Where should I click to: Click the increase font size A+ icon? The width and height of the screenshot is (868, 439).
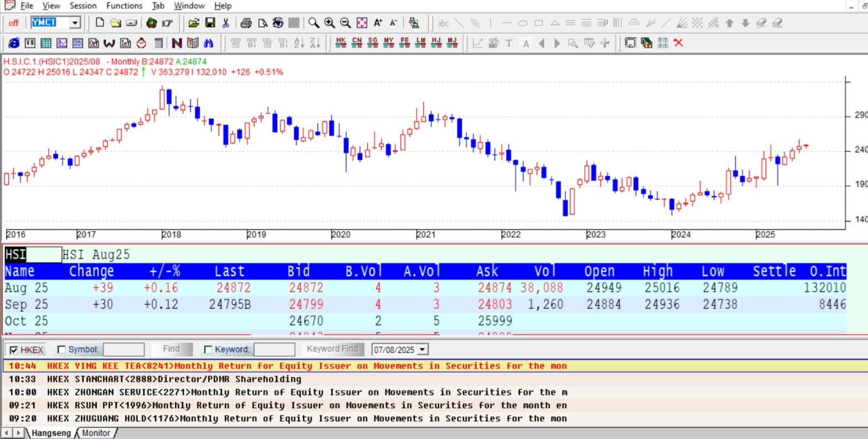(378, 23)
